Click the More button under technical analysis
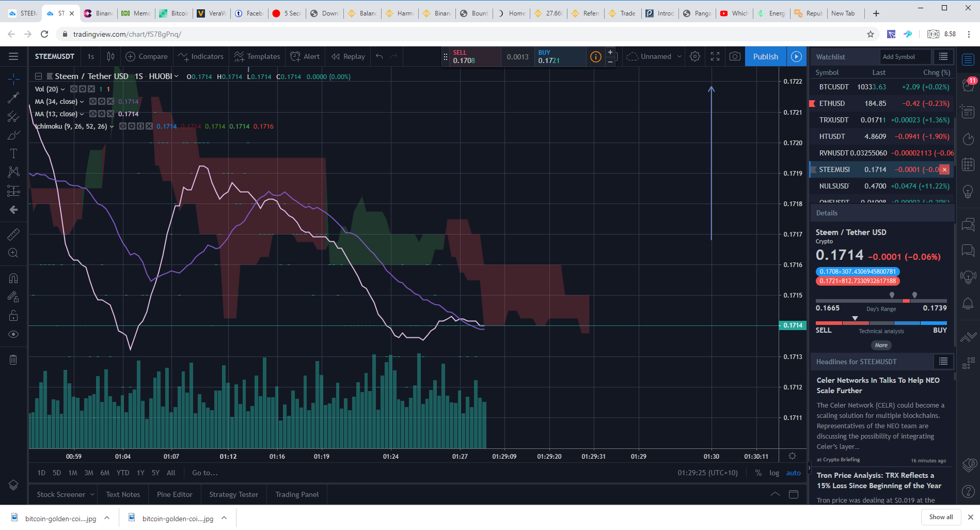The image size is (980, 530). point(881,345)
